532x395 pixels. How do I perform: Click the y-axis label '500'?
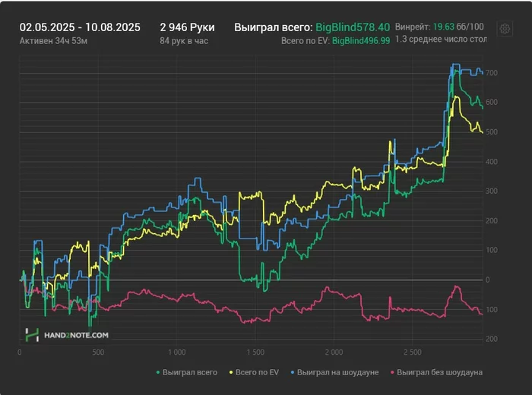point(492,132)
